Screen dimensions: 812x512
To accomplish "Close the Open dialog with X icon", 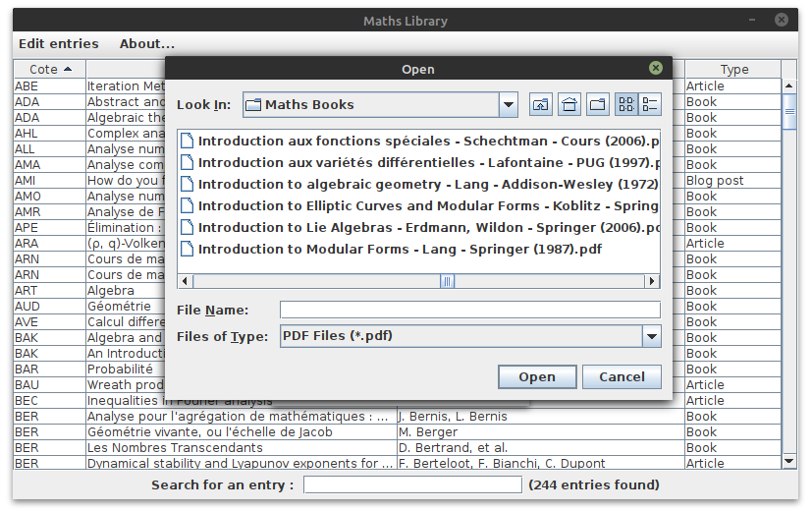I will 655,69.
